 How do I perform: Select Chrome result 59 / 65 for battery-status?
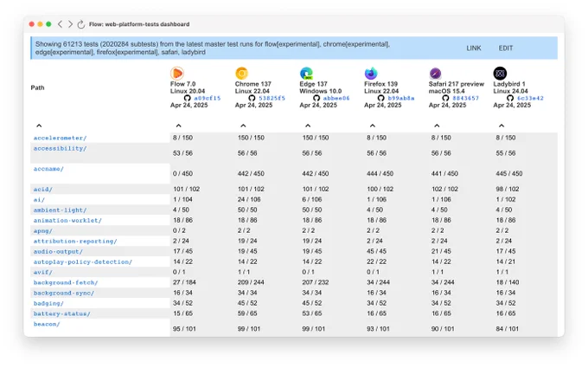coord(249,313)
